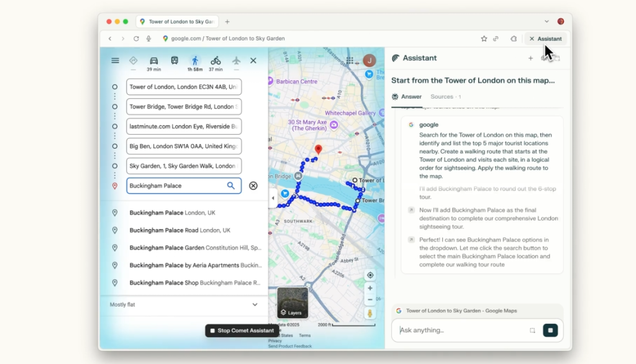
Task: Click the expand arrow beside 'Now I'll add' step
Action: coord(411,210)
